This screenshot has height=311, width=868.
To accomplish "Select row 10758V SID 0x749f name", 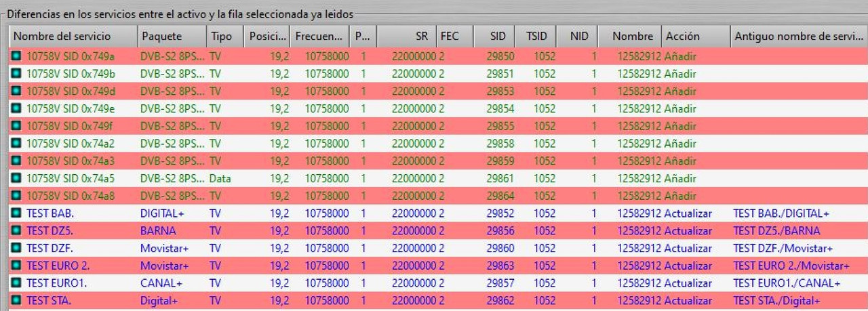I will click(71, 126).
